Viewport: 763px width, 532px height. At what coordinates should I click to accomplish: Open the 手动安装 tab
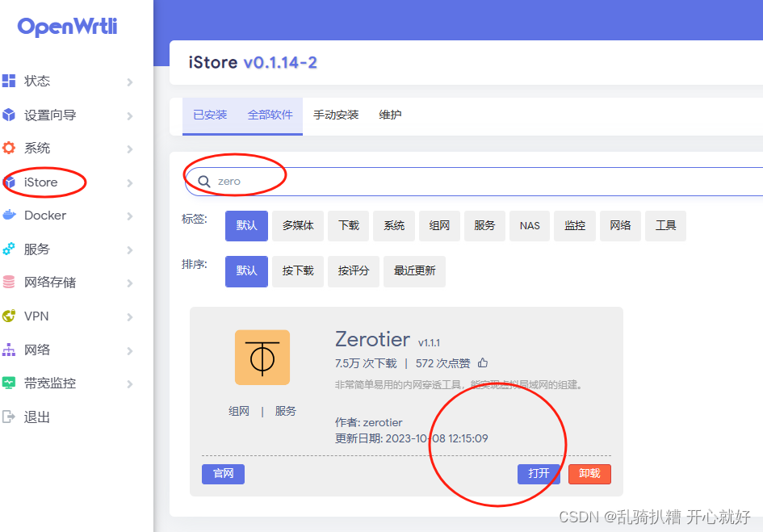pos(336,115)
